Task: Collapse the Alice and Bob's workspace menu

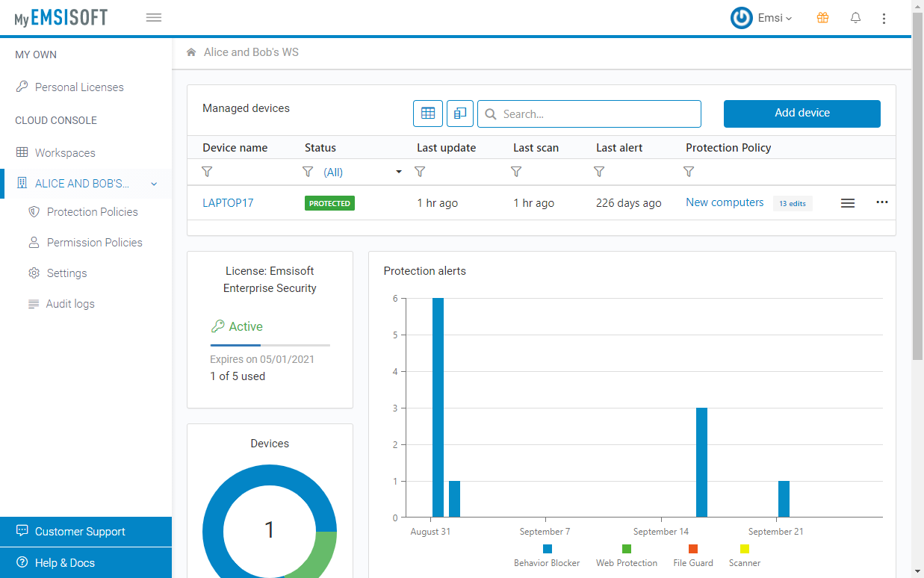Action: (154, 184)
